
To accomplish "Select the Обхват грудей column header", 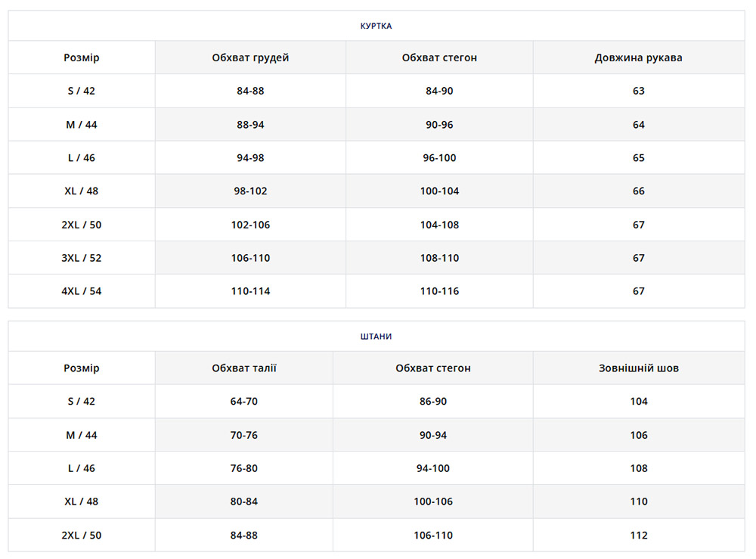I will [250, 57].
